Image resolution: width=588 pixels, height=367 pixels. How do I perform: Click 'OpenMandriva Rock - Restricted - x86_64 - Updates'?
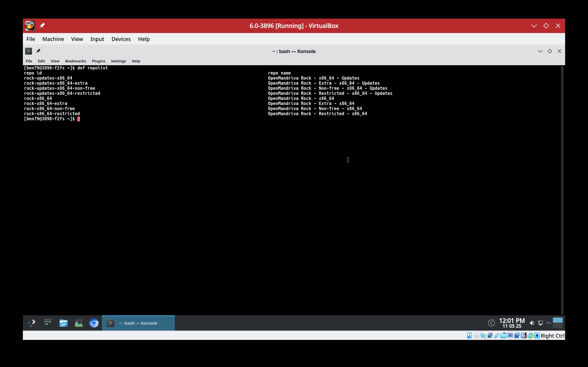coord(330,93)
